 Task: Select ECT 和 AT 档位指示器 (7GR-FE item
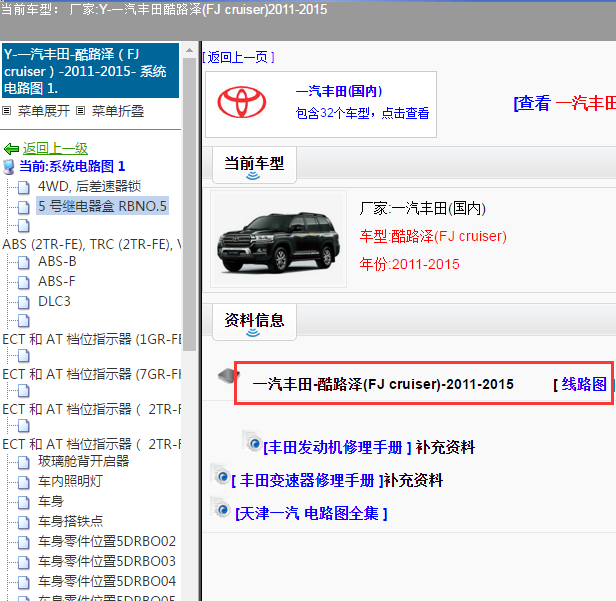click(91, 374)
